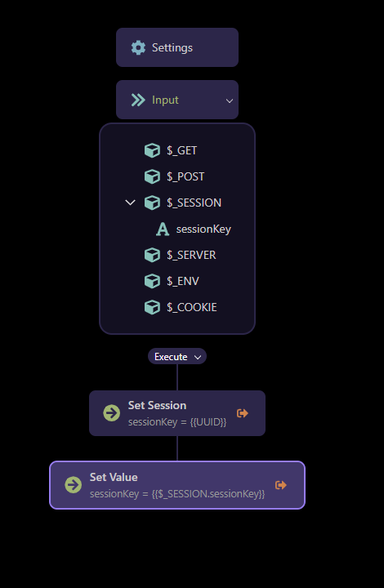Screen dimensions: 384x588
Task: Click Set Value green arrow icon
Action: point(74,485)
